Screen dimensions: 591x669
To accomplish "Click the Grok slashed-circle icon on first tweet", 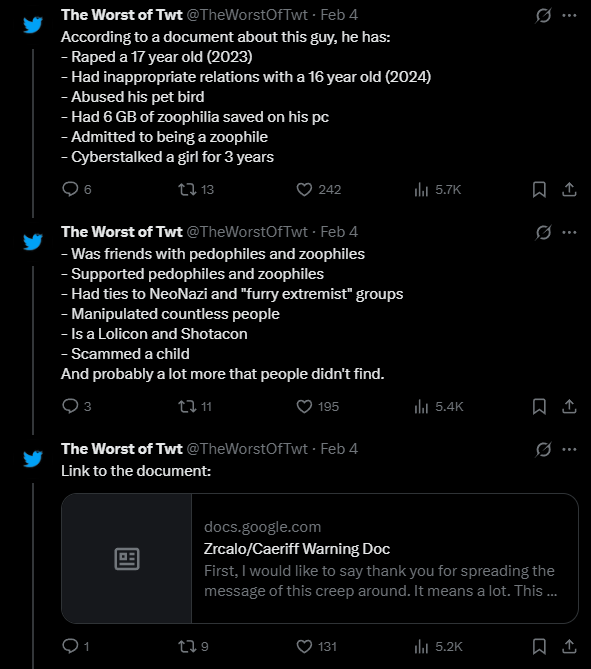I will pyautogui.click(x=543, y=16).
